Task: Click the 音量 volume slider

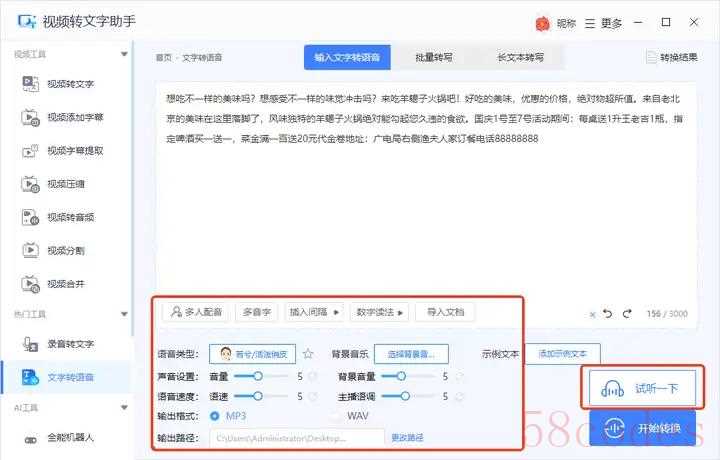Action: click(258, 376)
